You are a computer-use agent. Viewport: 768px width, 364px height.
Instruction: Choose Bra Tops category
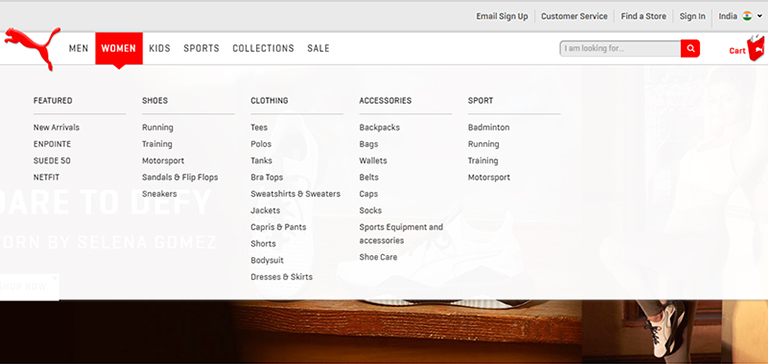point(267,177)
